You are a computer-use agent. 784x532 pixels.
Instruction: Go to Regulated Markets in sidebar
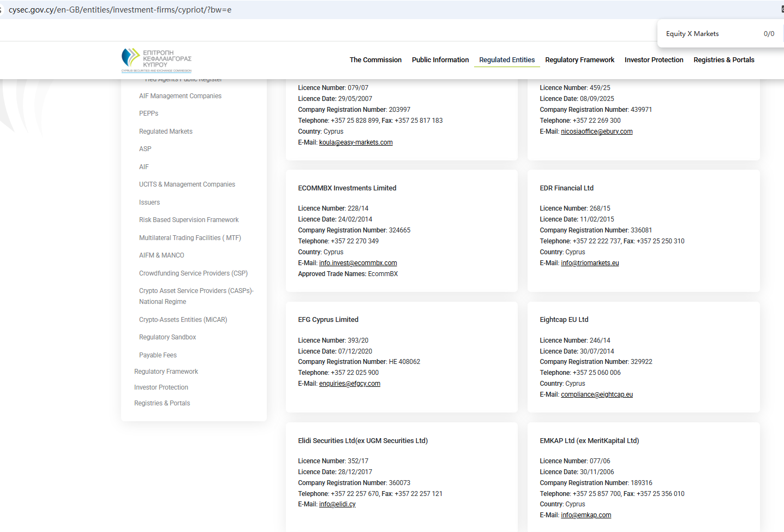coord(166,131)
